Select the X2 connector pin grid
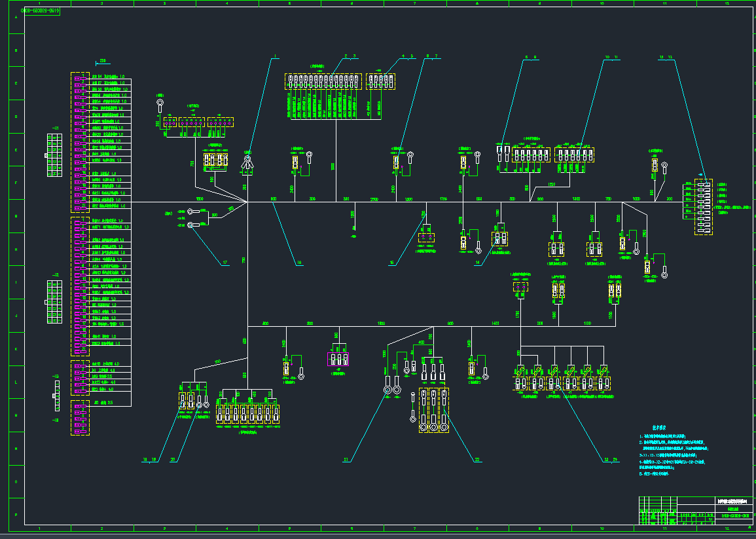 coord(54,302)
